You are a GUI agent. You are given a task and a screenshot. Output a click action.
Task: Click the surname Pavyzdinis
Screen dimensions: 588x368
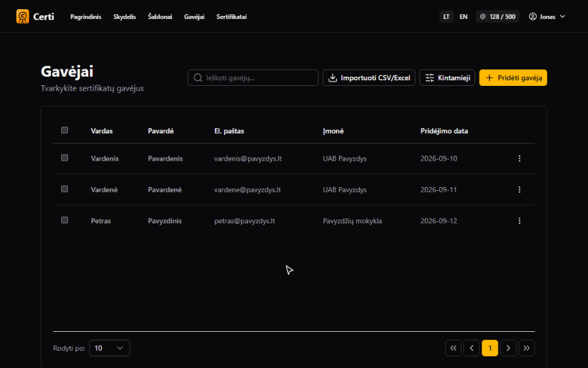pos(165,221)
